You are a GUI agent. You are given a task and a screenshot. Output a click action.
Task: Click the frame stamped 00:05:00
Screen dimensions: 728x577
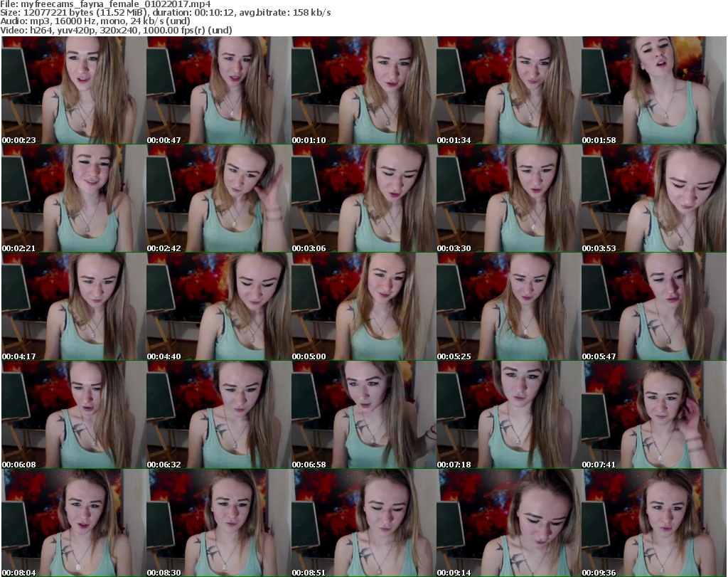click(x=364, y=307)
